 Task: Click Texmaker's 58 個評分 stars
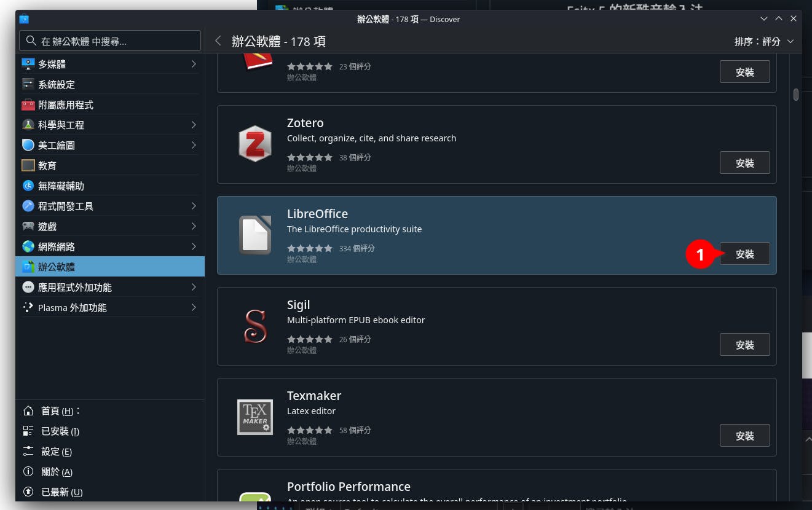point(310,430)
